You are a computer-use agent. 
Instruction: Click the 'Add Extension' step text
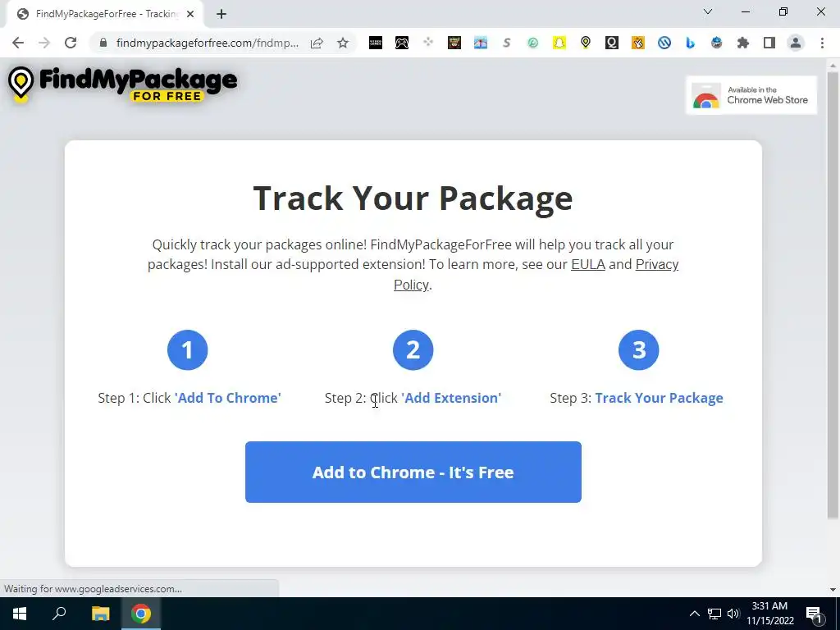point(451,398)
